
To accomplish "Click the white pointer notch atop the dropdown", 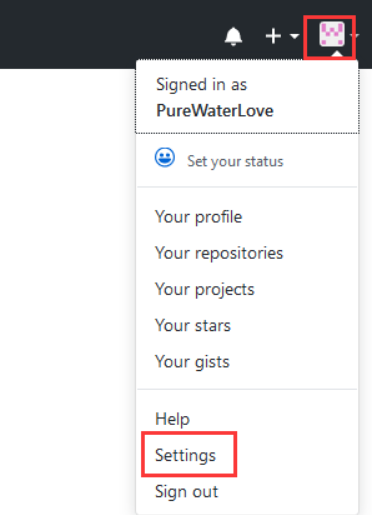I will pos(337,55).
